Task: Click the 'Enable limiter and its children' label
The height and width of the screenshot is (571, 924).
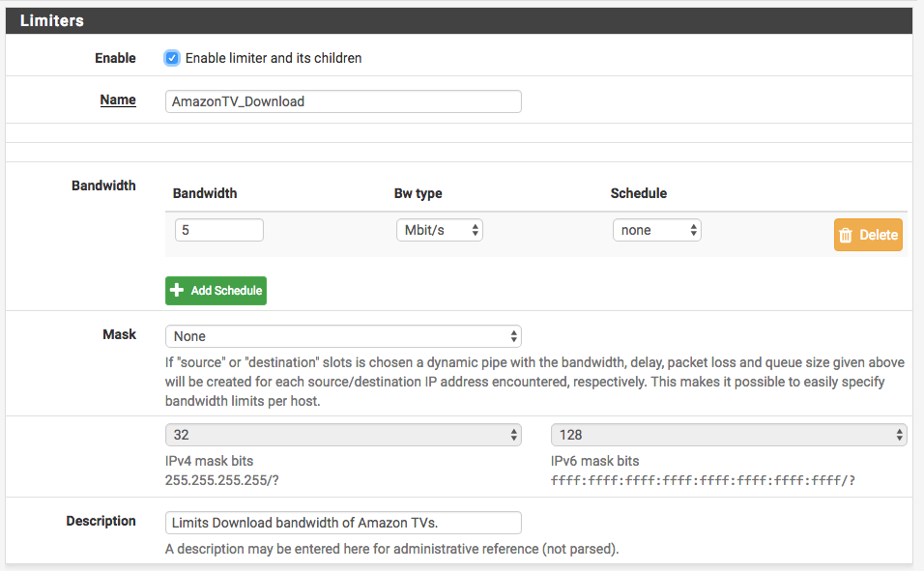Action: pos(274,58)
